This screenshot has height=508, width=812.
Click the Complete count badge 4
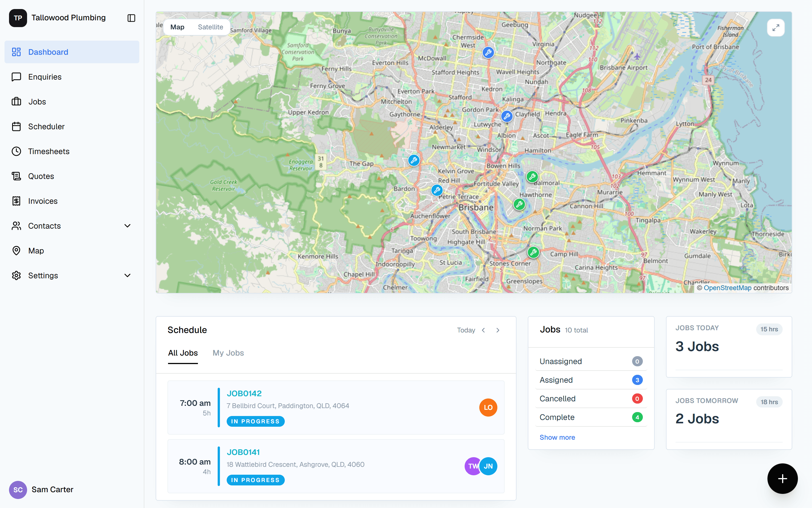click(x=637, y=417)
